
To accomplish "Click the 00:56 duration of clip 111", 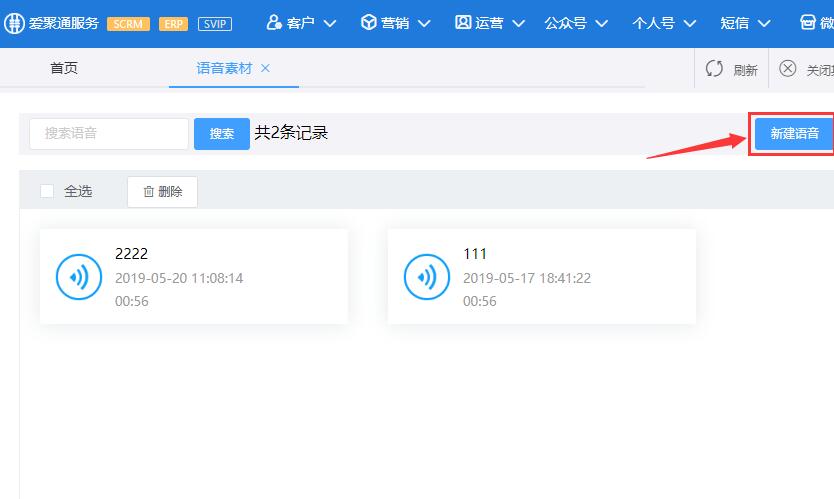I will point(480,301).
